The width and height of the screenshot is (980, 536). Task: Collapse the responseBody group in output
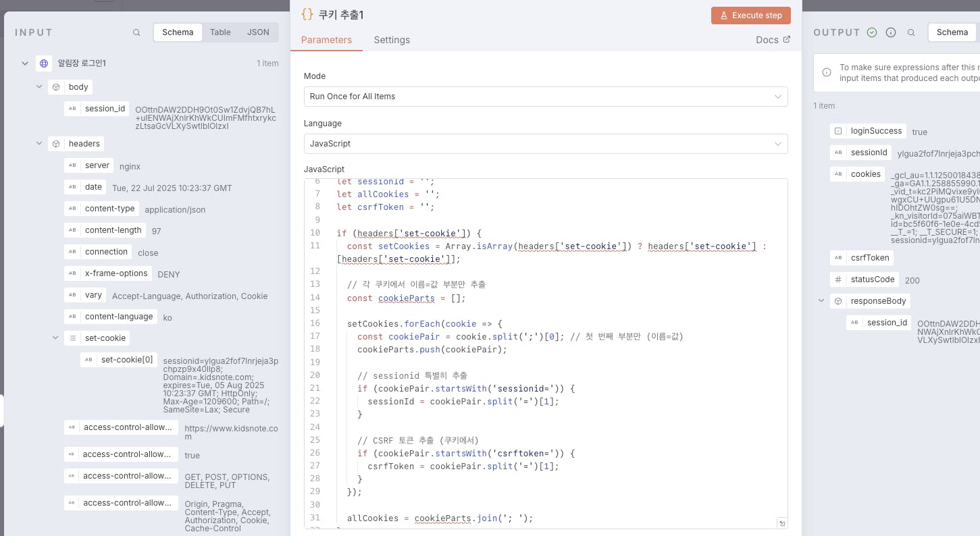(821, 301)
